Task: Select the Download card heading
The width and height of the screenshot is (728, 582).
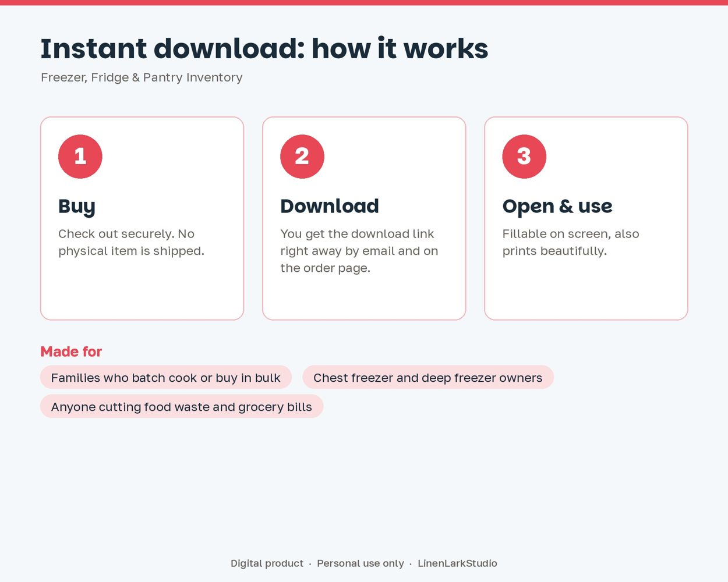Action: (330, 206)
